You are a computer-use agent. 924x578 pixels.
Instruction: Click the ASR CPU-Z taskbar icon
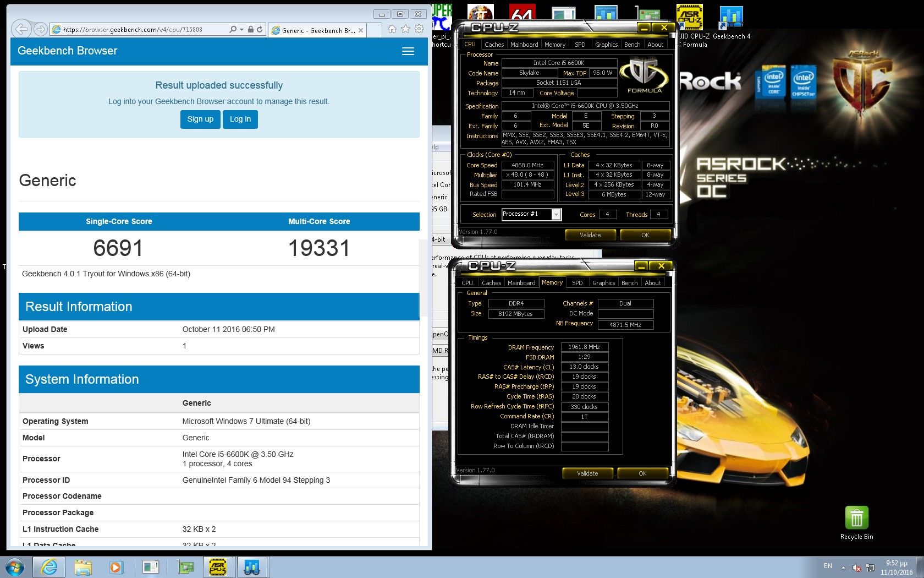coord(218,566)
